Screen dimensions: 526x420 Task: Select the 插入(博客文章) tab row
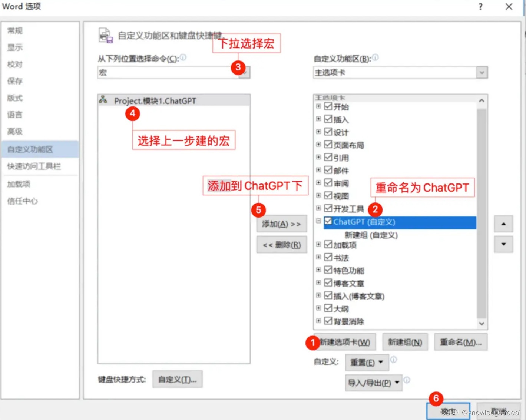point(359,296)
